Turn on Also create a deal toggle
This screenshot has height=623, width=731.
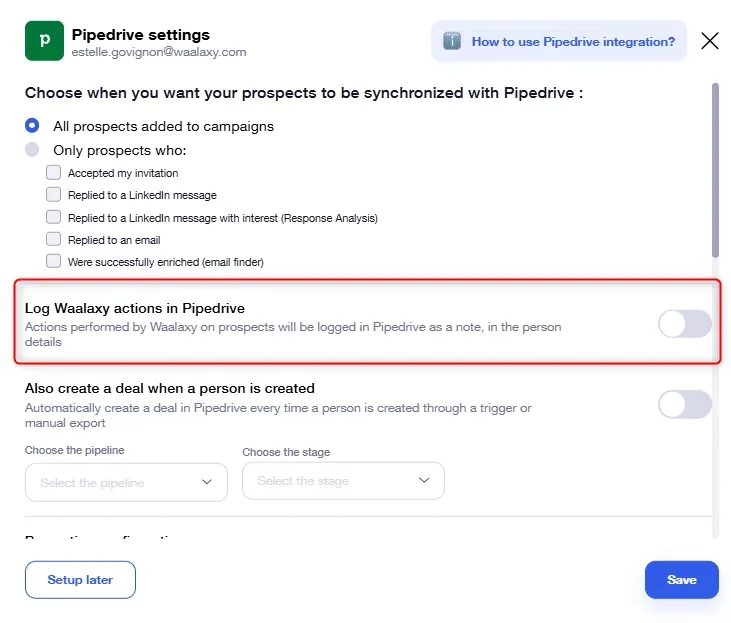point(684,404)
